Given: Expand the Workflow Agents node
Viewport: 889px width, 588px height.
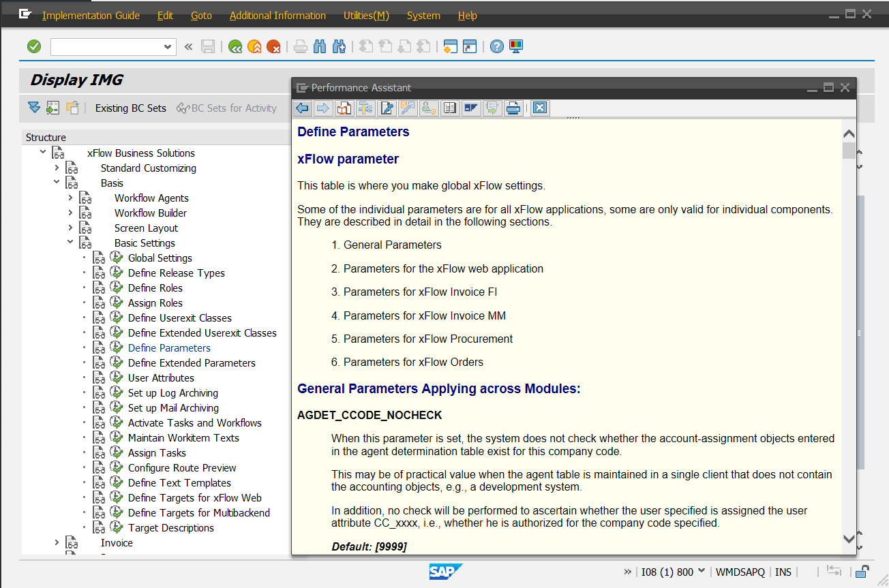Looking at the screenshot, I should (70, 198).
